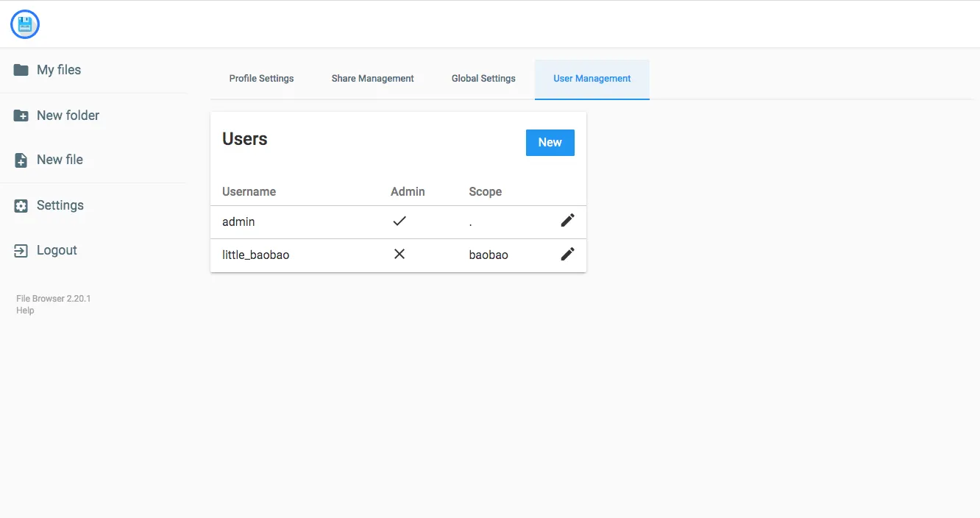Viewport: 980px width, 518px height.
Task: Click the File Browser 2.20.1 version text
Action: click(54, 299)
